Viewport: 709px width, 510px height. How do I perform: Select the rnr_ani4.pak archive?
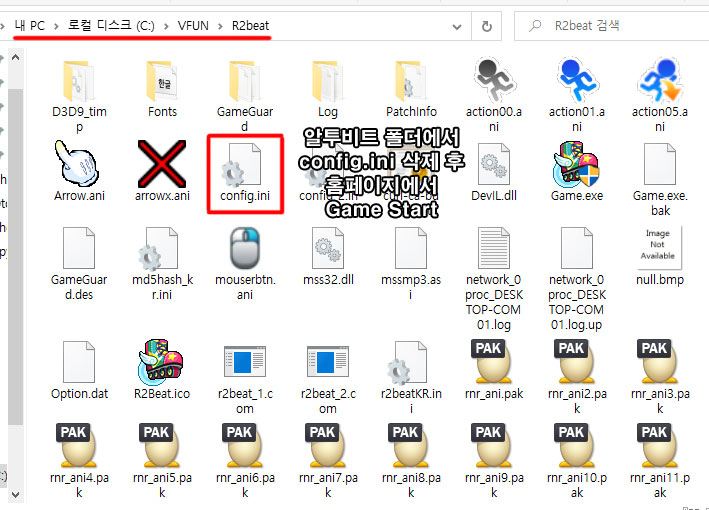coord(79,461)
